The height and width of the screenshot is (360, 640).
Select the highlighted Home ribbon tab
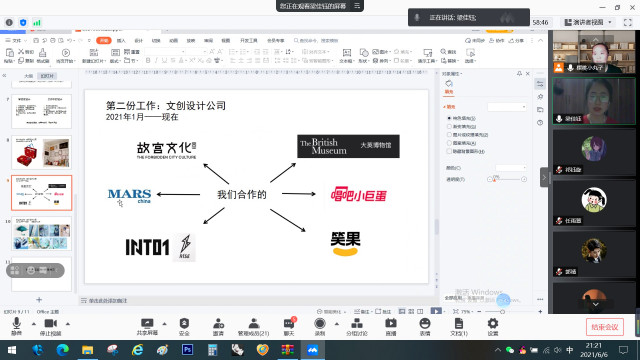click(104, 40)
